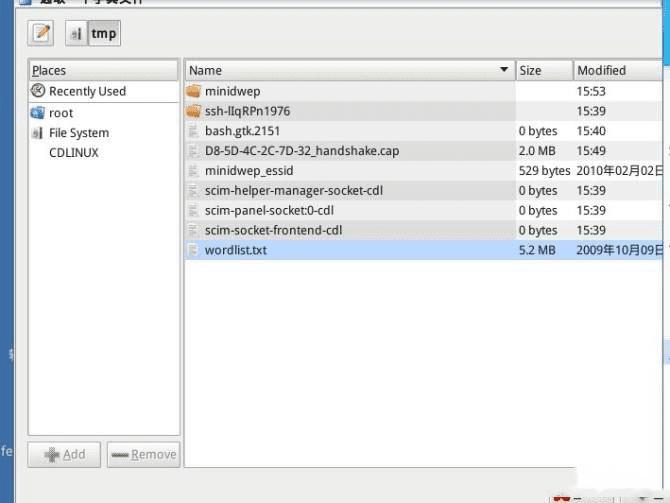
Task: Sort by the Name column header
Action: (350, 71)
